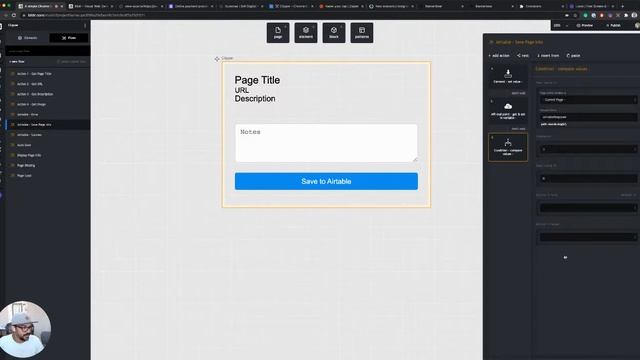Open flow 'action 3 - Get Description'
This screenshot has height=360, width=640.
[x=48, y=94]
